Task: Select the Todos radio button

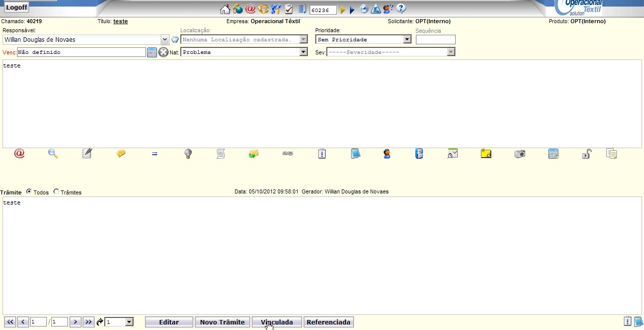Action: tap(29, 191)
